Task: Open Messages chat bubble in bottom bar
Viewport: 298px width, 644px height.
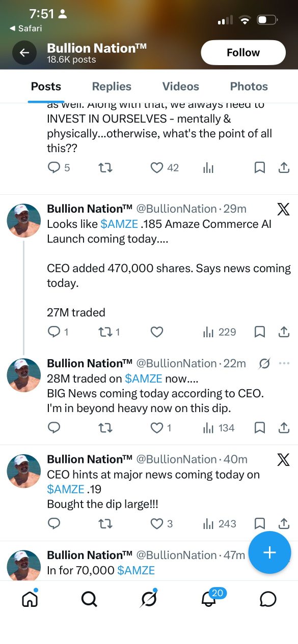Action: (268, 599)
